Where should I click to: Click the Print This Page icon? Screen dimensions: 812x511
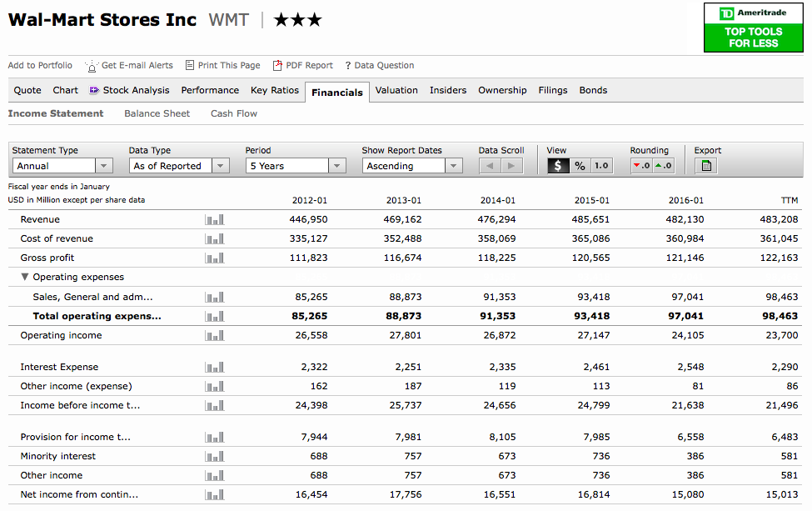190,65
